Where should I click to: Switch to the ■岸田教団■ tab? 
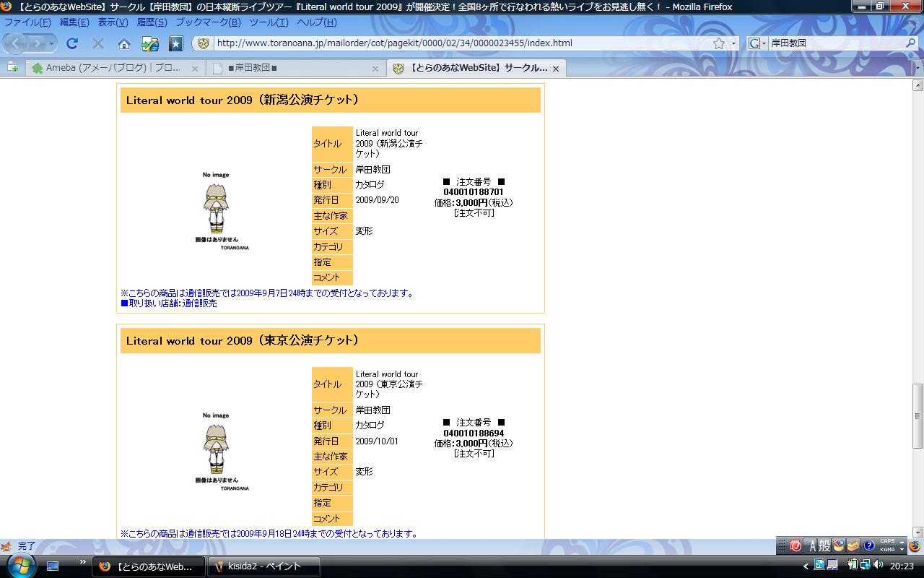coord(289,68)
